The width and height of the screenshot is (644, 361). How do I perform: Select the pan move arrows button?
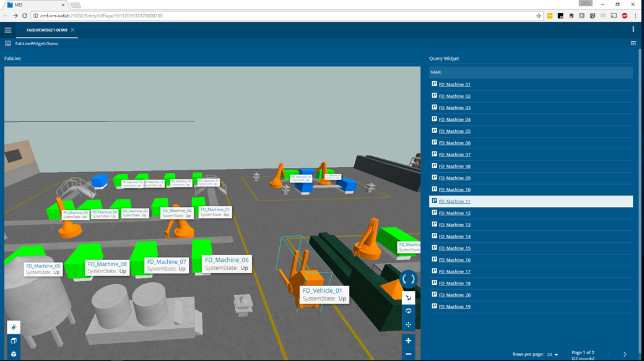(408, 324)
